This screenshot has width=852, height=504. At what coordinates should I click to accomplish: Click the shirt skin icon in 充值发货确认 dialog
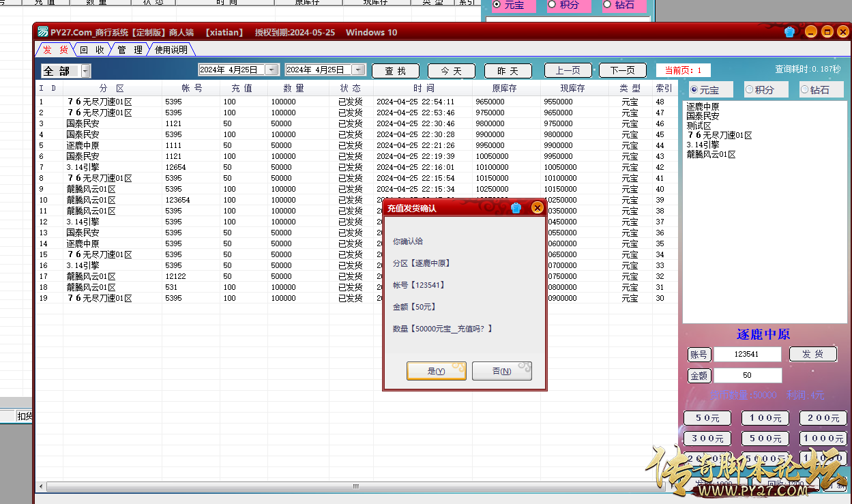click(x=516, y=208)
